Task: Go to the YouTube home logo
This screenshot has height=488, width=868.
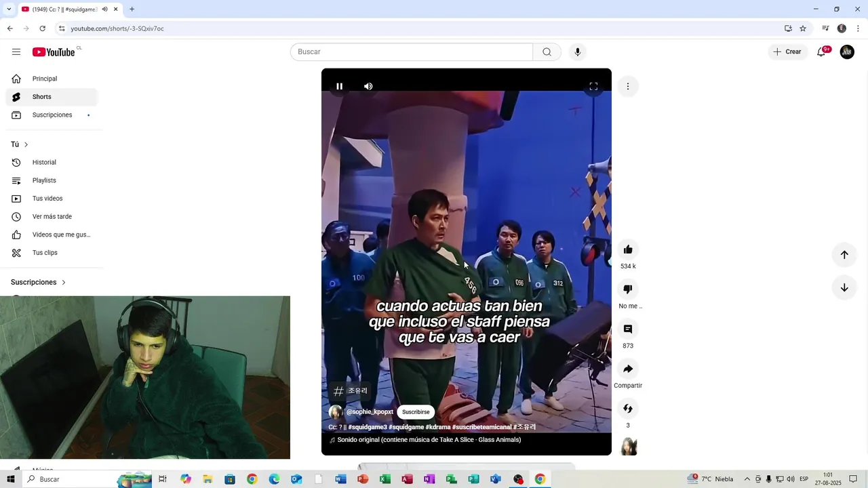Action: pyautogui.click(x=54, y=52)
